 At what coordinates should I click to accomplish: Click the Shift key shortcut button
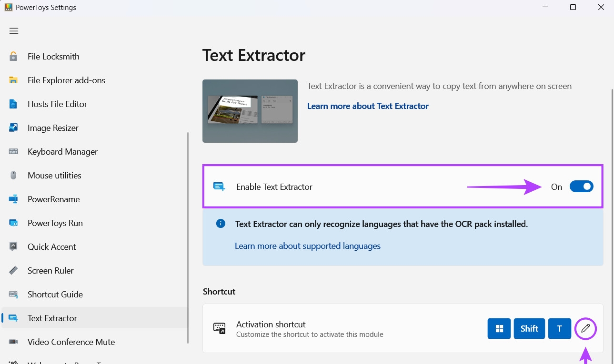[x=529, y=328]
